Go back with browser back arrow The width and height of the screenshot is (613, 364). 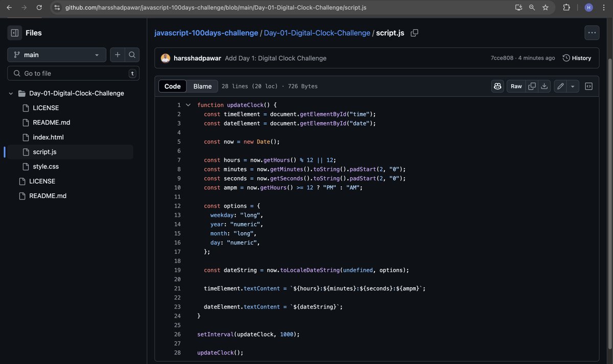point(9,8)
